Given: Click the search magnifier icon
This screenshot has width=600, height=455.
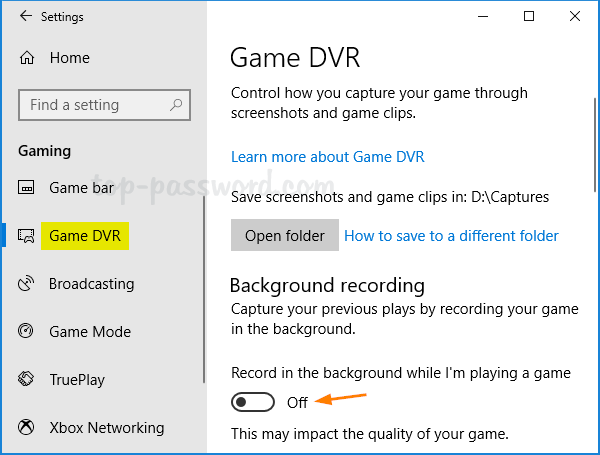Looking at the screenshot, I should tap(176, 104).
